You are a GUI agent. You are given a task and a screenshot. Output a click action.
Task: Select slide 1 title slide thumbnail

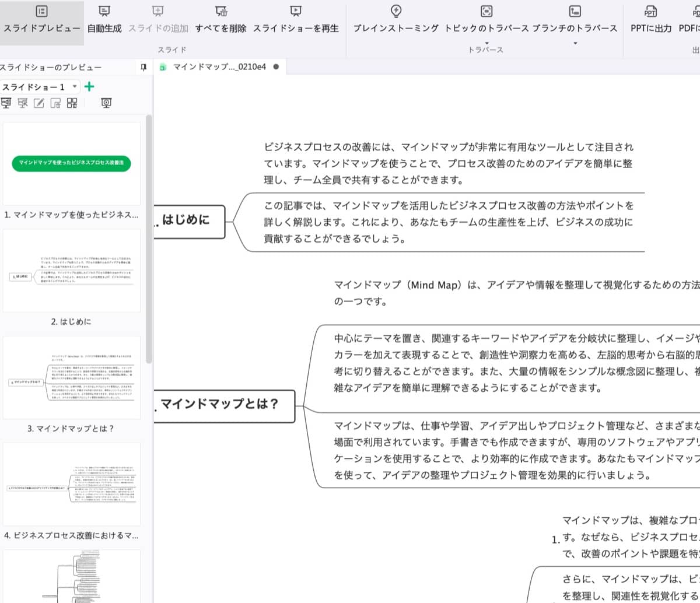71,164
